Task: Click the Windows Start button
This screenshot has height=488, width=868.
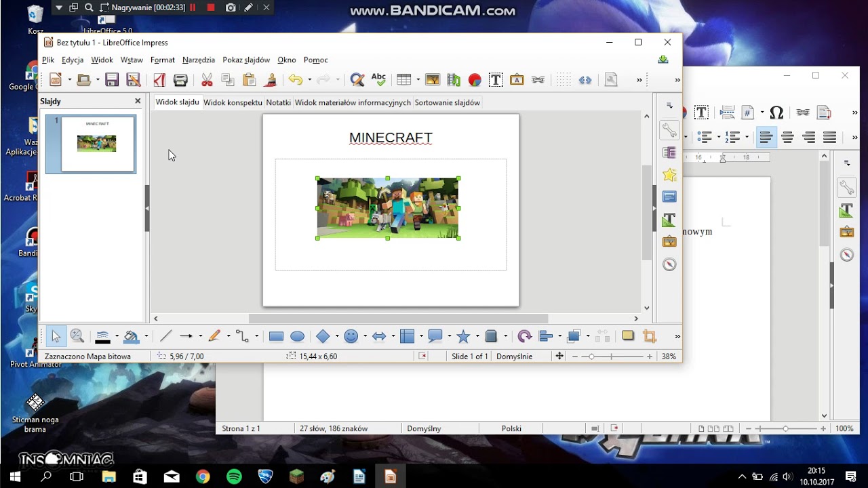Action: (x=15, y=476)
